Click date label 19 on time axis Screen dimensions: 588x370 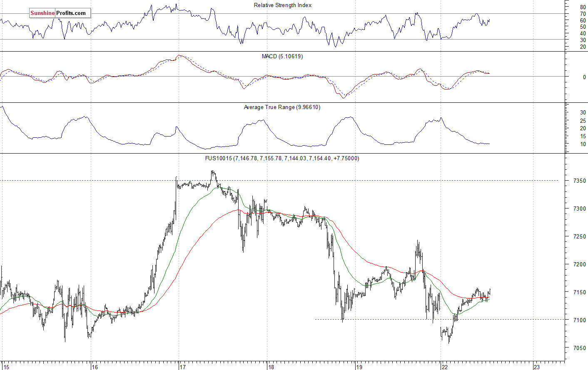click(359, 367)
